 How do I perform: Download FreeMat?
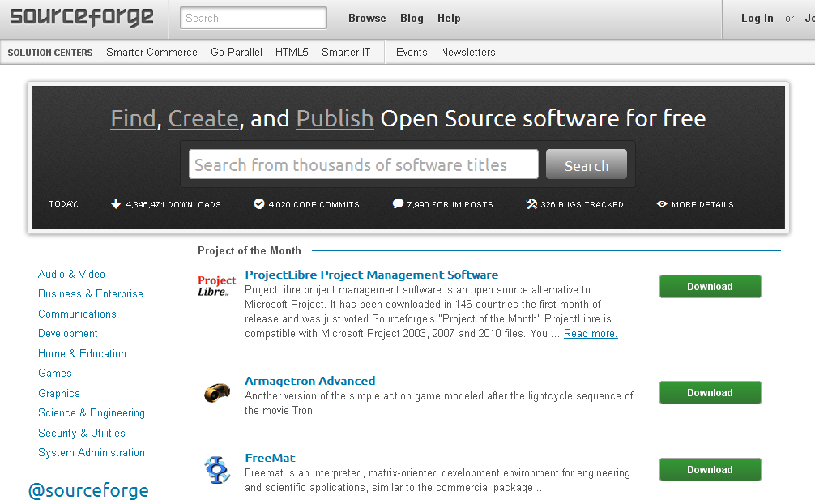[x=710, y=470]
